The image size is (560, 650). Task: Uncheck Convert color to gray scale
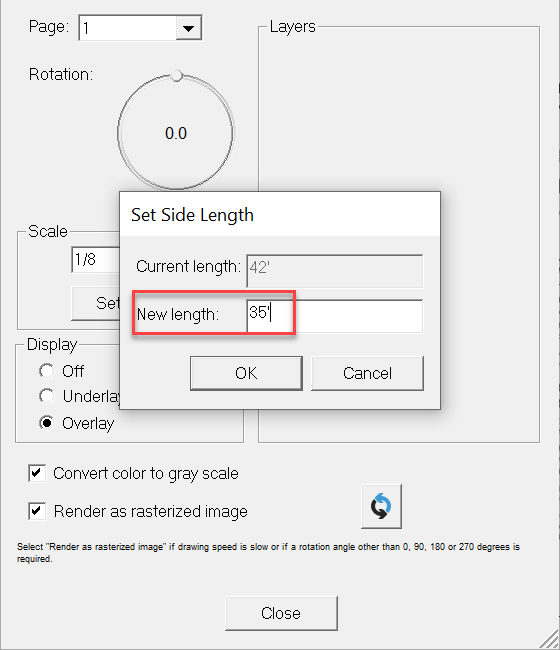(37, 473)
